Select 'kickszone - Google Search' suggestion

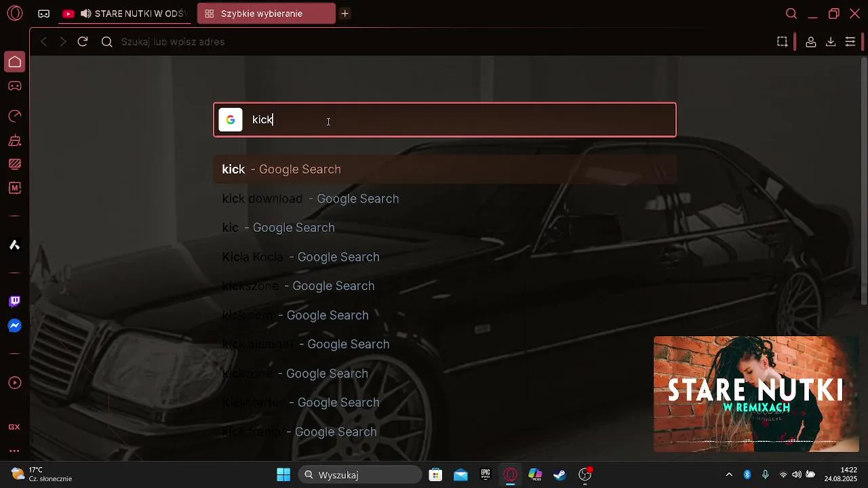445,286
